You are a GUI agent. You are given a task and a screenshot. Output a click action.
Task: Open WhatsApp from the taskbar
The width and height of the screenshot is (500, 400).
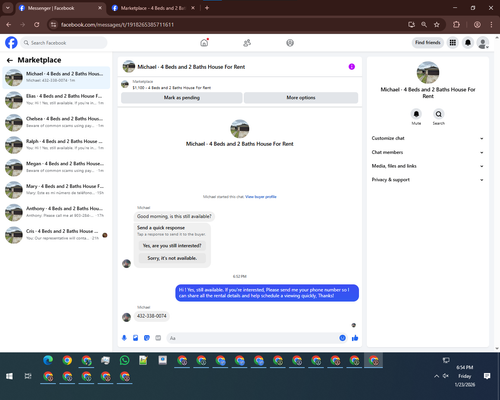click(124, 360)
